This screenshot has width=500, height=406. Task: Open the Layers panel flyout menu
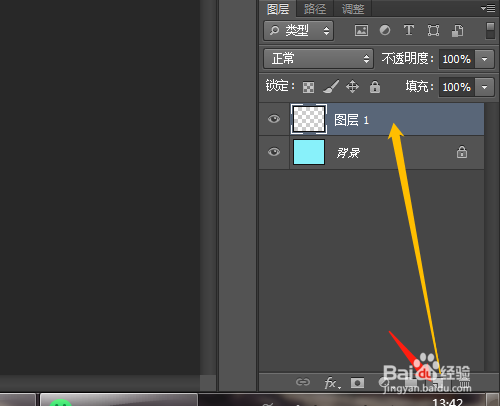click(488, 8)
